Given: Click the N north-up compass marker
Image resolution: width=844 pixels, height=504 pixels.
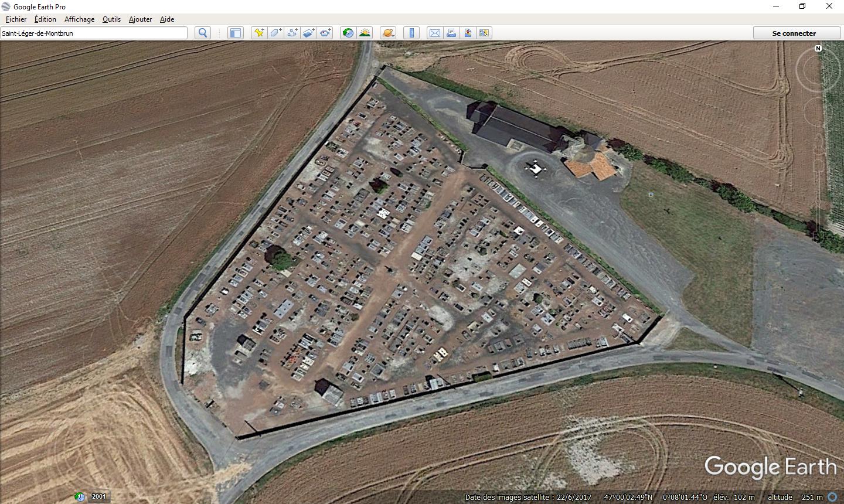Looking at the screenshot, I should [818, 48].
